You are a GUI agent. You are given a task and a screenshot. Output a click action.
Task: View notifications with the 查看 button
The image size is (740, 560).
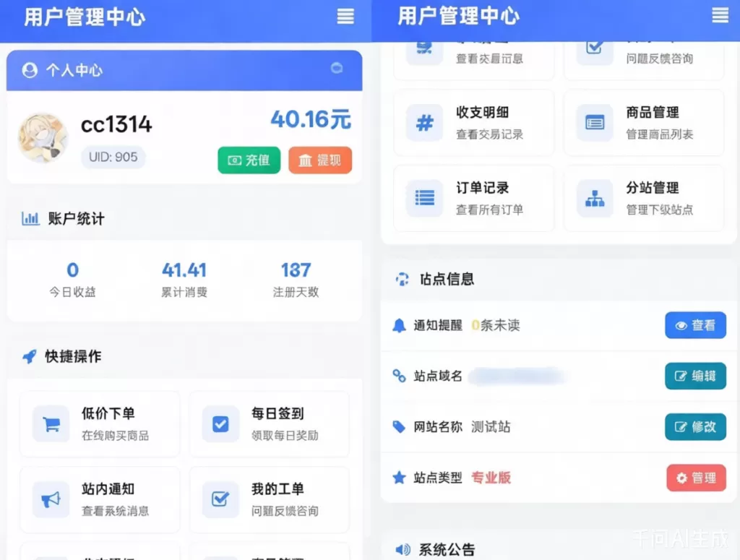(695, 326)
